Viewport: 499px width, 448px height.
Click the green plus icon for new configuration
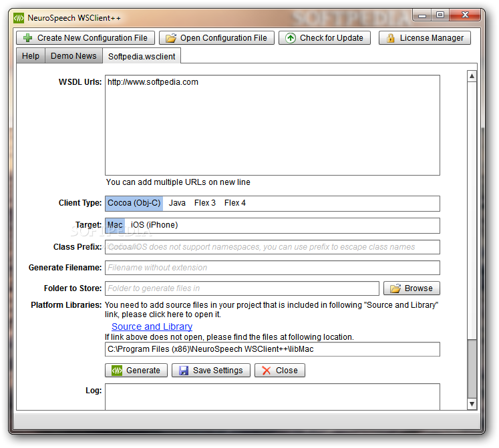[x=28, y=38]
